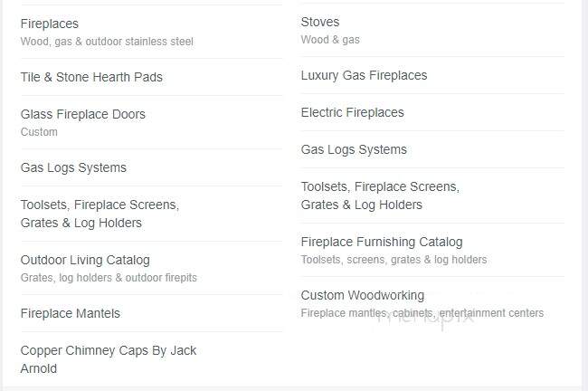Viewport: 588px width, 391px height.
Task: Click 'Grates, log holders & outdoor firepits' text
Action: (x=109, y=278)
